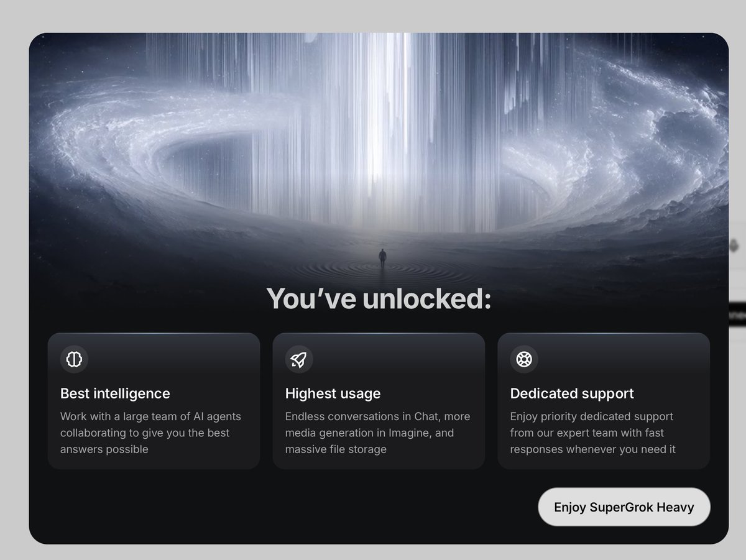The height and width of the screenshot is (560, 746).
Task: Click the blurred dark tooltip behind the modal
Action: (737, 315)
